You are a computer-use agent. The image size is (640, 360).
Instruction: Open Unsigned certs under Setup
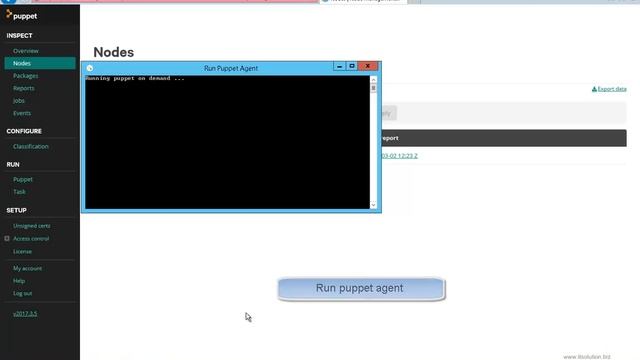click(32, 226)
